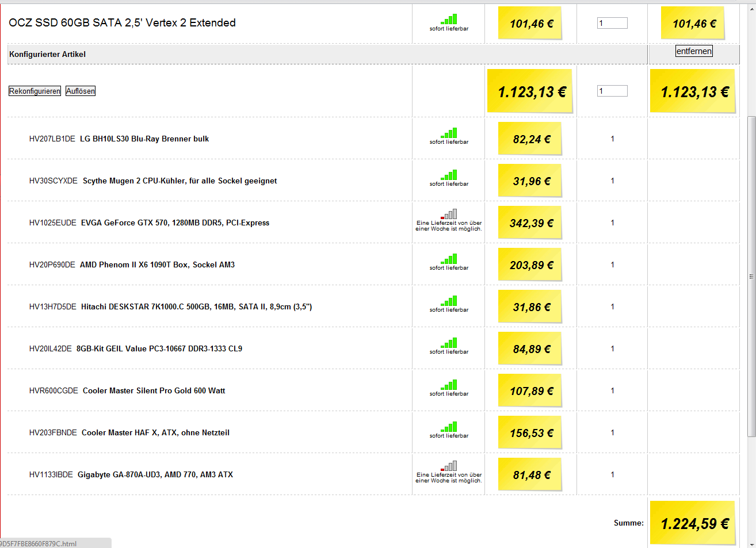Image resolution: width=756 pixels, height=548 pixels.
Task: Click the browser status bar URL
Action: [x=38, y=543]
